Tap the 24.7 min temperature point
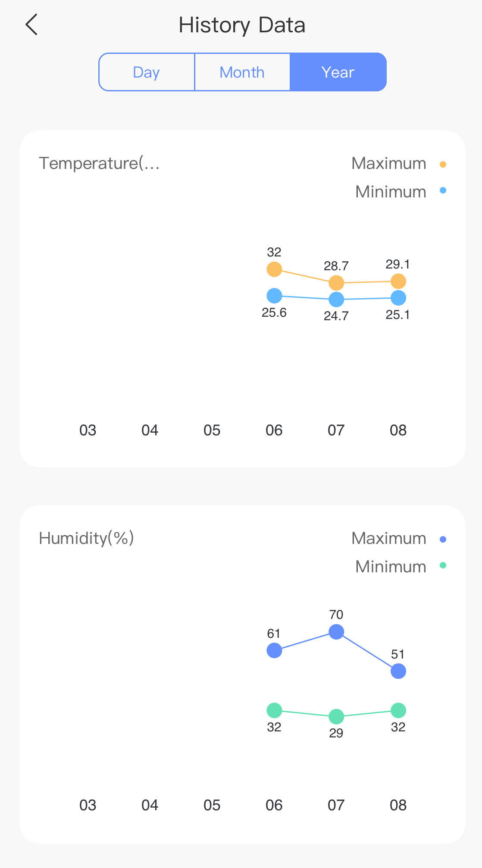 point(336,300)
